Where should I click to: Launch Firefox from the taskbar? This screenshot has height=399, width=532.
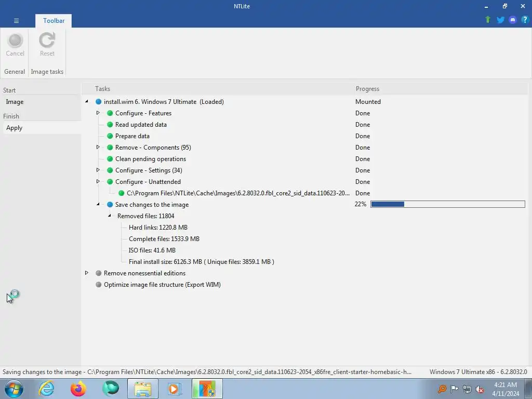click(x=78, y=389)
